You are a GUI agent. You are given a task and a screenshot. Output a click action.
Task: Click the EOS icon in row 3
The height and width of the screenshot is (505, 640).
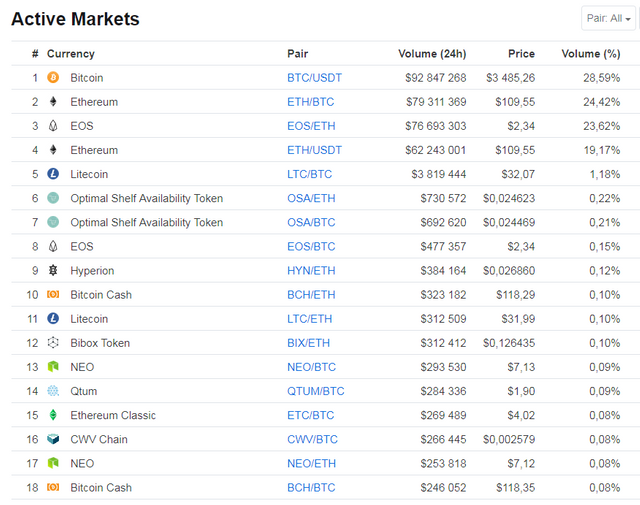(x=53, y=125)
